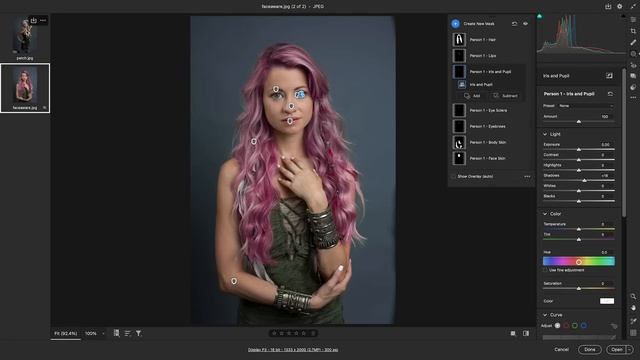Click Cancel to discard changes

561,349
